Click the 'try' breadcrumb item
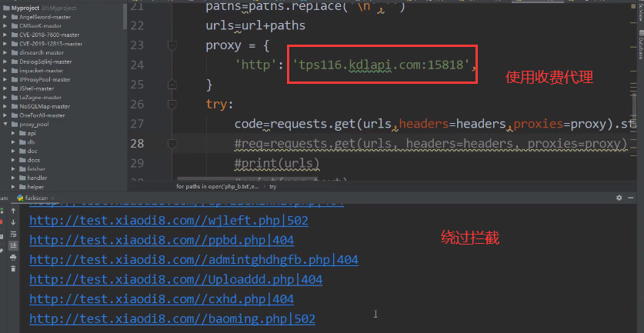 (272, 187)
